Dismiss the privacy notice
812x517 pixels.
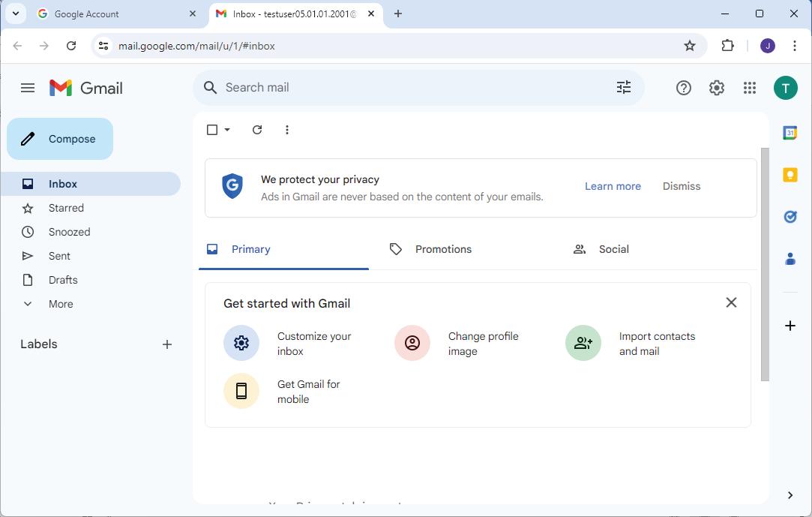(x=682, y=187)
